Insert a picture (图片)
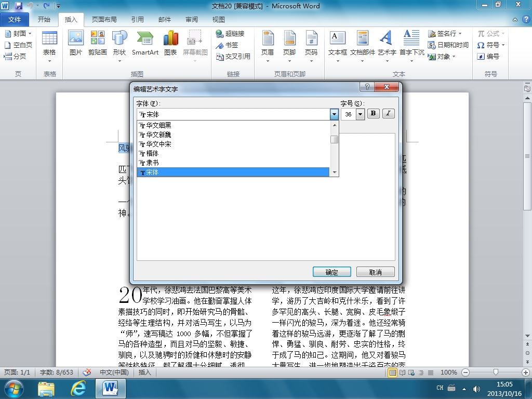The image size is (532, 399). click(x=76, y=43)
